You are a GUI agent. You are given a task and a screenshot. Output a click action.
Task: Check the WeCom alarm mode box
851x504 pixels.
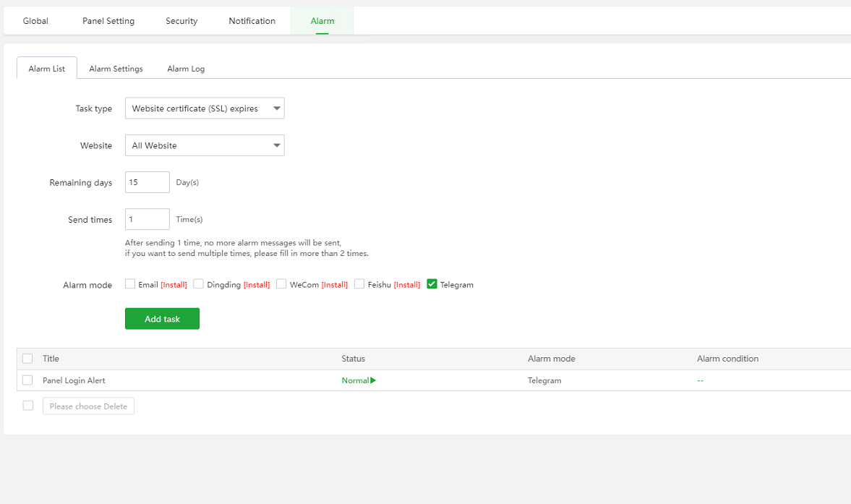point(281,284)
